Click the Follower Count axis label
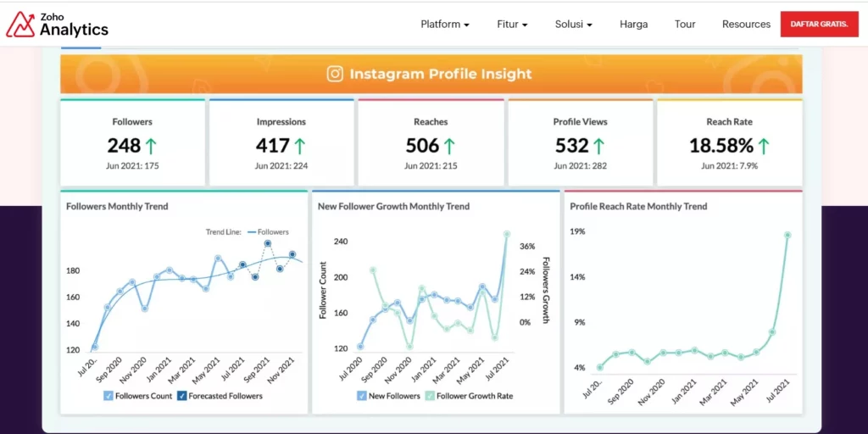868x434 pixels. (323, 290)
